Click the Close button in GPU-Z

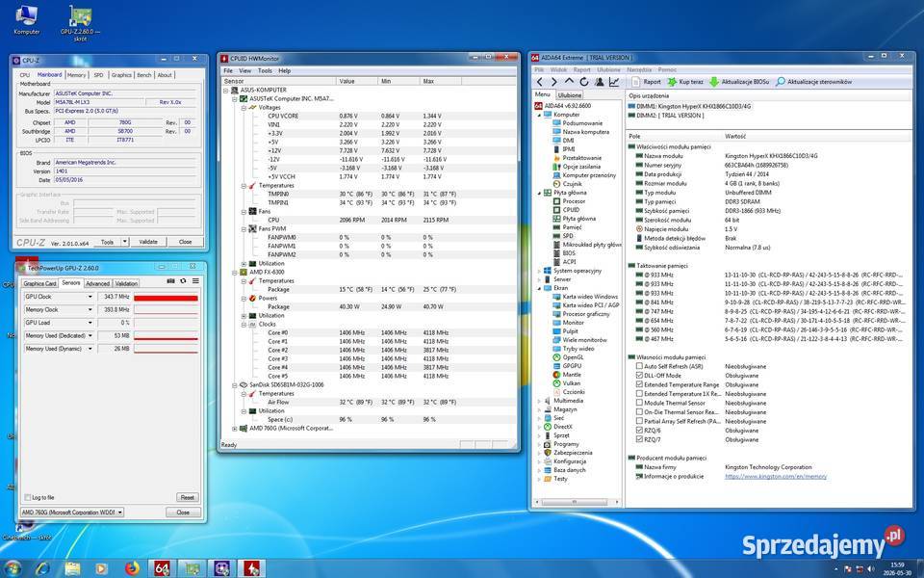point(183,512)
